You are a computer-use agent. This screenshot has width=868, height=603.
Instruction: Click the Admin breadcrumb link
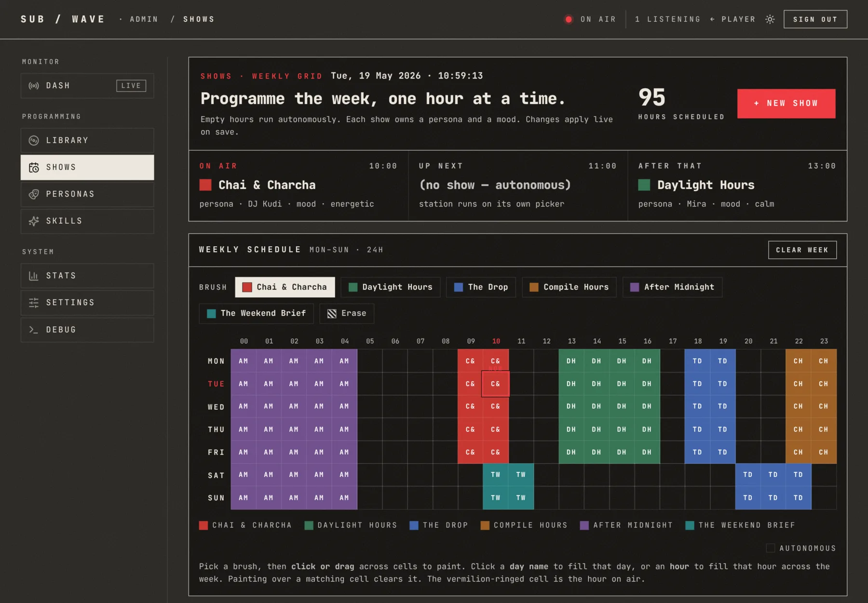click(144, 19)
